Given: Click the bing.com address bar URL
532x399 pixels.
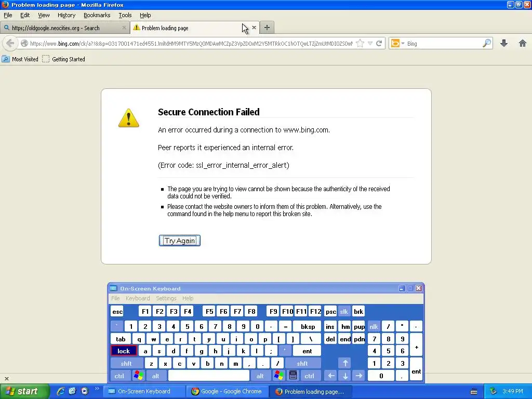Looking at the screenshot, I should point(191,44).
